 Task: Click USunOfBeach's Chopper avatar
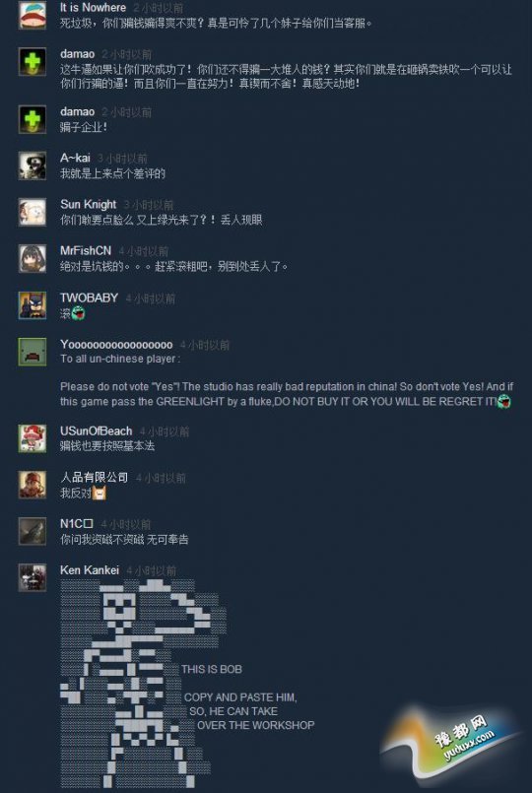point(33,438)
